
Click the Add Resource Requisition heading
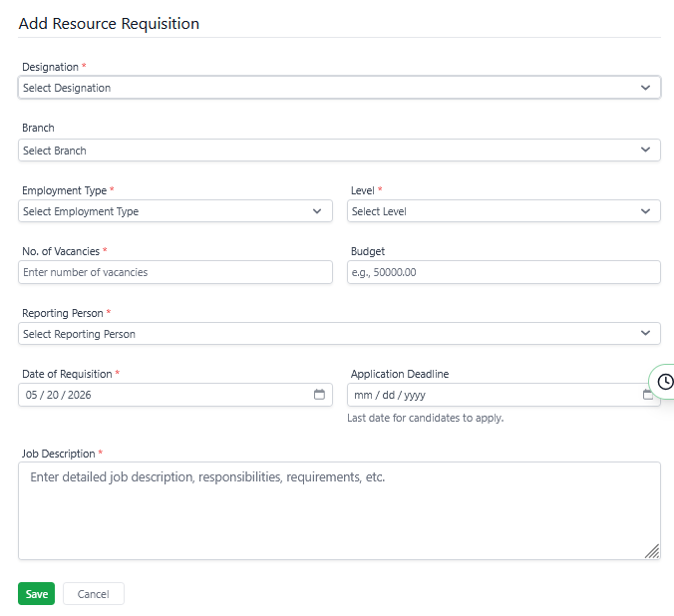coord(110,24)
